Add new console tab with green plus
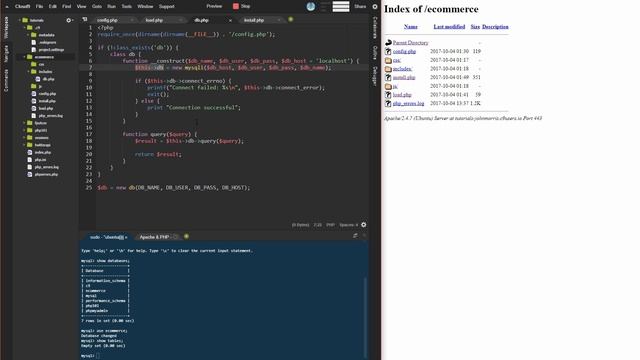This screenshot has height=360, width=640. 186,236
